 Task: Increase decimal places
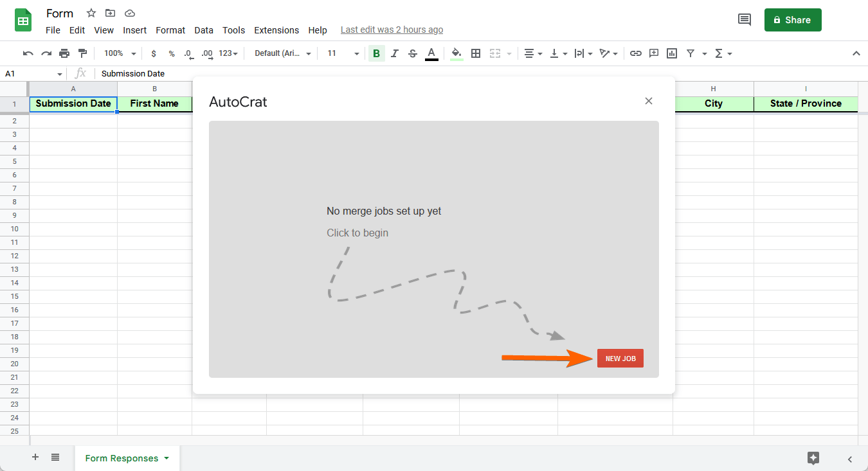(207, 53)
